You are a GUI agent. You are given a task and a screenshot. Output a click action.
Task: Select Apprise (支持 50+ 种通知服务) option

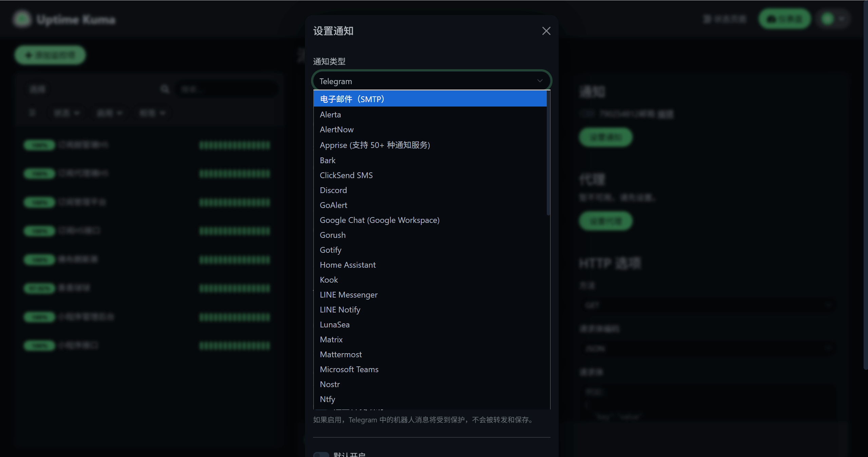coord(374,145)
